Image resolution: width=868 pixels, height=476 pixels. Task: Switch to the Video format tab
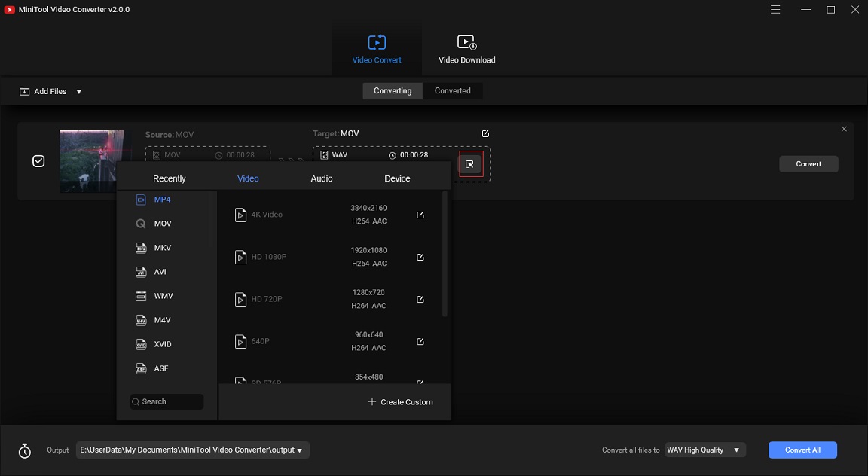(248, 178)
